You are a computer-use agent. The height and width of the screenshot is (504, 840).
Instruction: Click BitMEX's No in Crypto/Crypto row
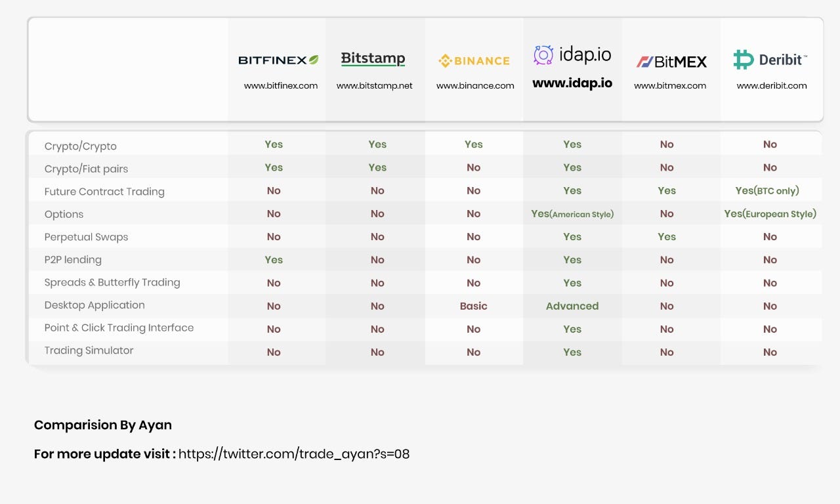tap(667, 144)
